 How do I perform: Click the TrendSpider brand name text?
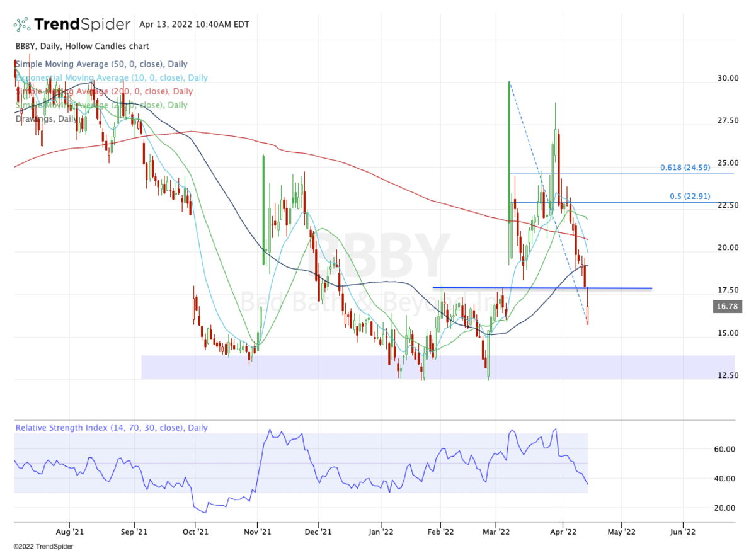pos(82,25)
